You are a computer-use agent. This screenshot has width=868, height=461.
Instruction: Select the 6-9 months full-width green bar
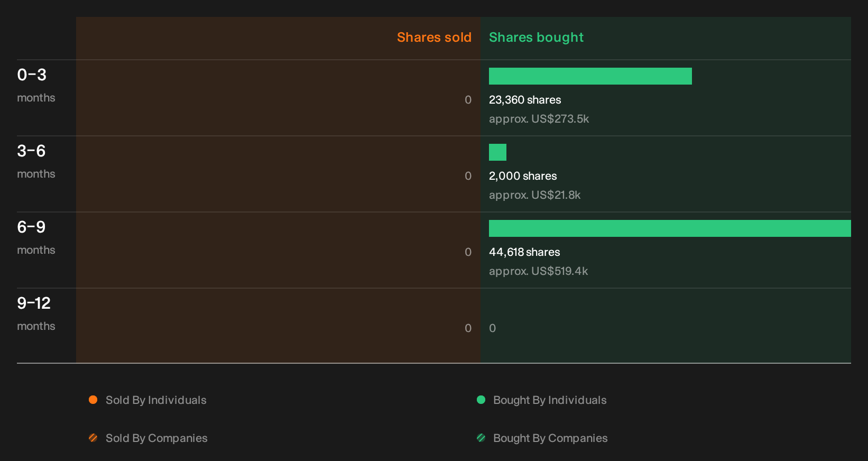[x=670, y=228]
